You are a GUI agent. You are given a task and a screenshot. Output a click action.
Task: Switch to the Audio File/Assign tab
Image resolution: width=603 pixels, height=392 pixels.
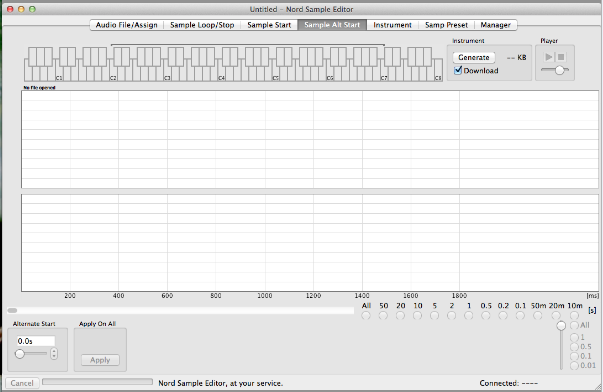coord(127,25)
